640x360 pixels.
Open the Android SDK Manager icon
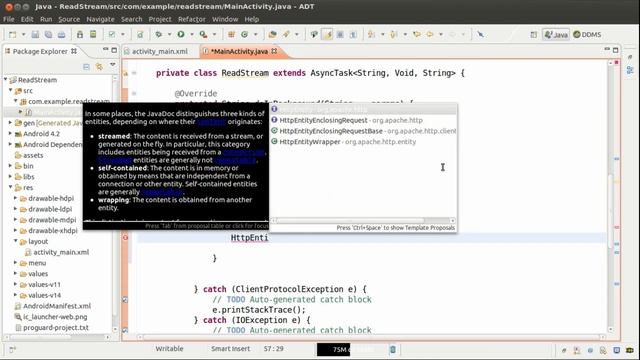point(80,35)
